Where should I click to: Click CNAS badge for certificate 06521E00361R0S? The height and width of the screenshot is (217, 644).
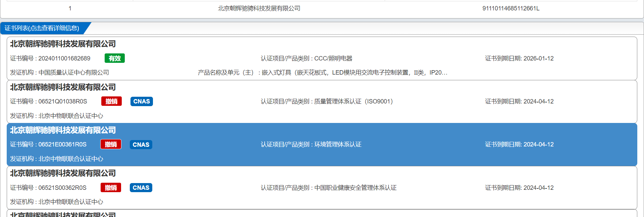[x=141, y=144]
